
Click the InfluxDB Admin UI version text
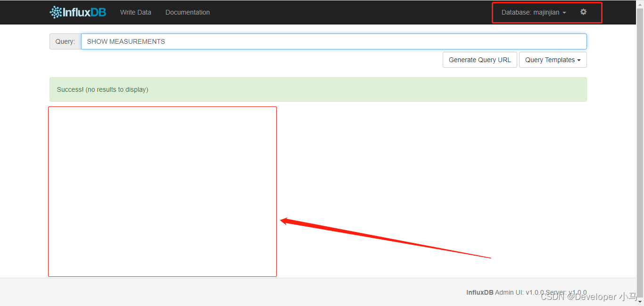pos(527,292)
